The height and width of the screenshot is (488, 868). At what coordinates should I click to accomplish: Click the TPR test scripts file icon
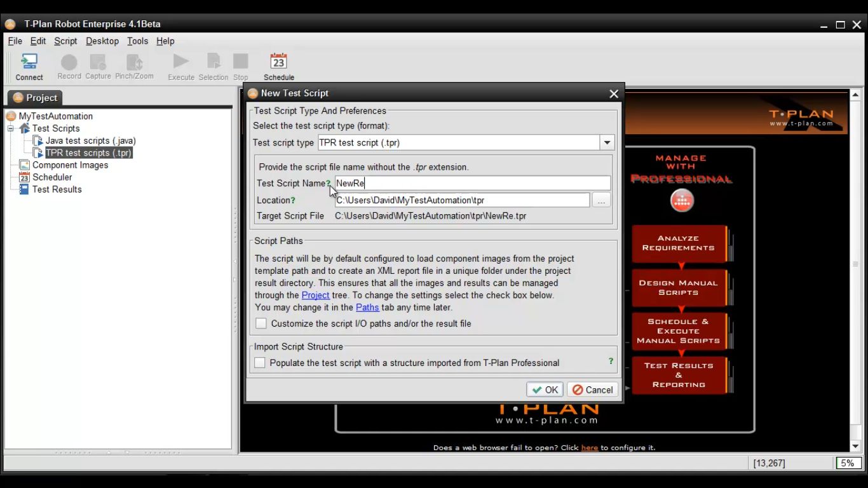click(x=38, y=152)
